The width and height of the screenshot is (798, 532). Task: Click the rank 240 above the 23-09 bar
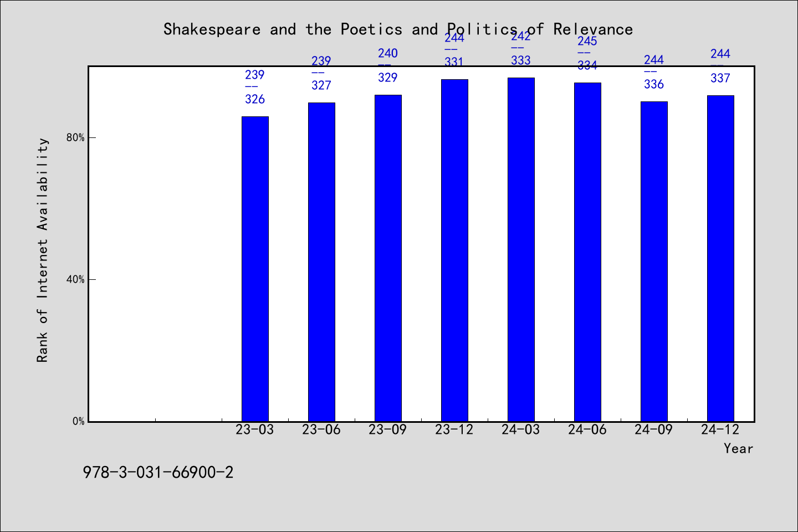388,53
